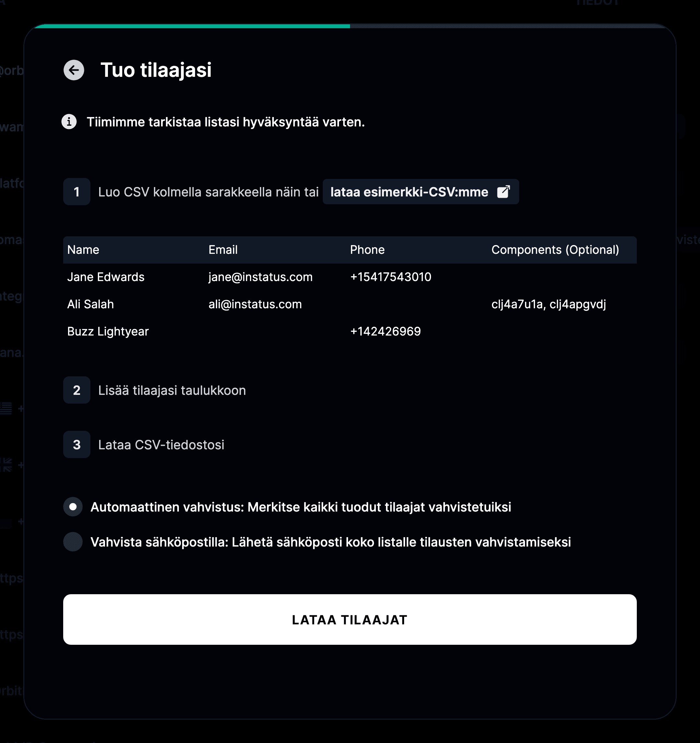Click the Email column header
The height and width of the screenshot is (743, 700).
pyautogui.click(x=223, y=250)
